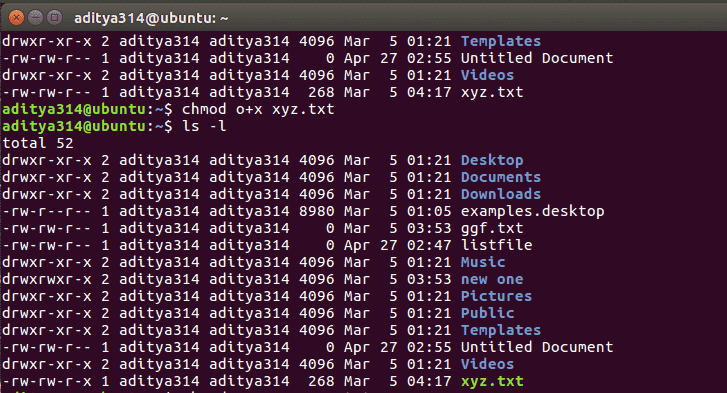
Task: Select the Music directory name
Action: 483,262
